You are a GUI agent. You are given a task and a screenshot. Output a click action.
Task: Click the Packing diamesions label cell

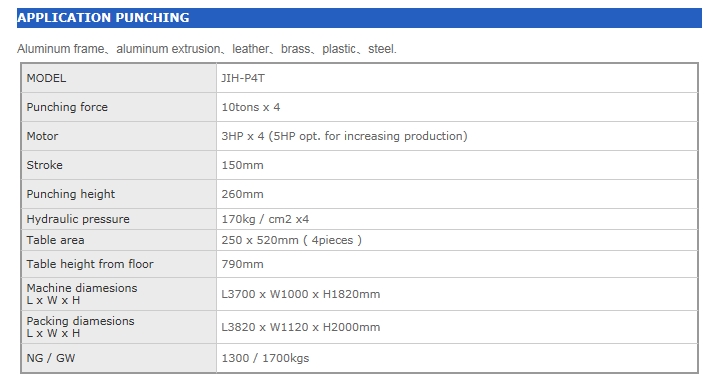pos(119,327)
